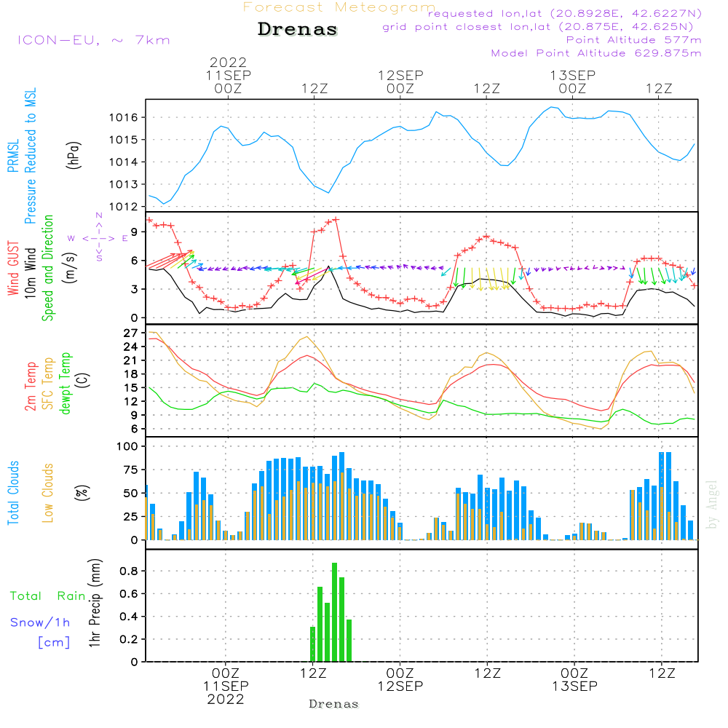Click the 'ICON-EU, ~ 7km' model label
The height and width of the screenshot is (728, 728).
tap(94, 40)
